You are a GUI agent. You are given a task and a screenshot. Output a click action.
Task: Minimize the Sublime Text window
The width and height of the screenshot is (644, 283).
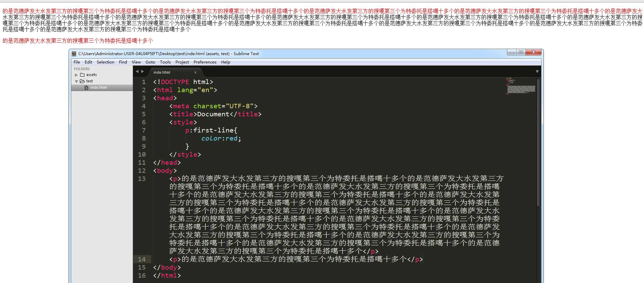(512, 52)
